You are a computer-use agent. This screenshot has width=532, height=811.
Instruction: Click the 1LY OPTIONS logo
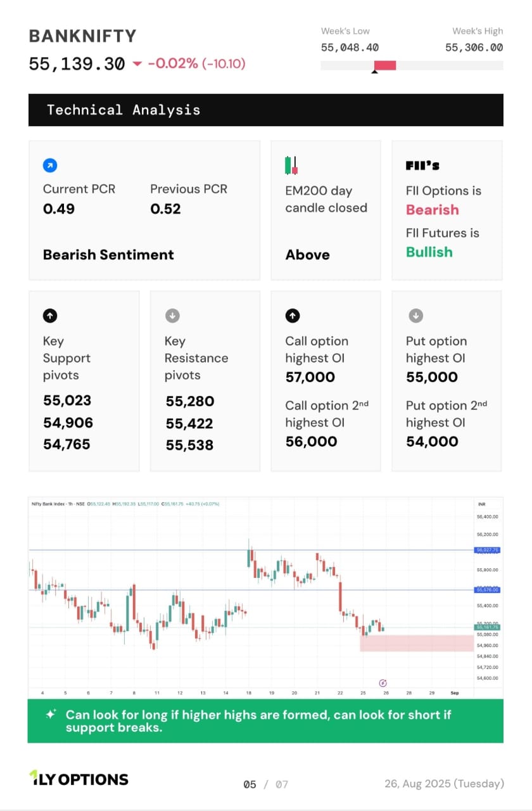[x=79, y=779]
